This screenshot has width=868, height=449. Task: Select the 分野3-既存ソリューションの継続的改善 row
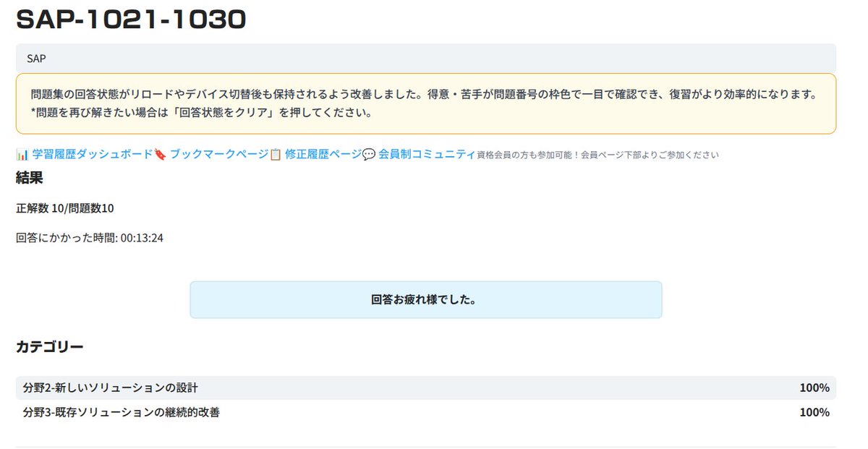426,412
